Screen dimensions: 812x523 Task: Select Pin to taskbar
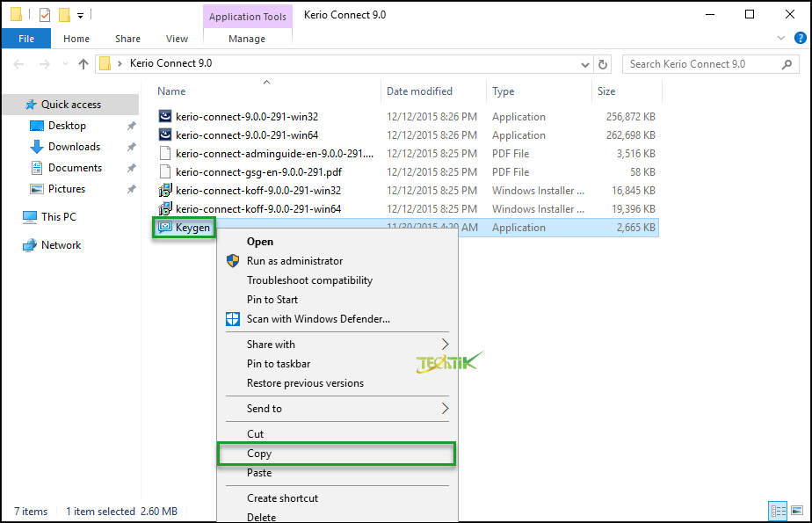point(337,364)
